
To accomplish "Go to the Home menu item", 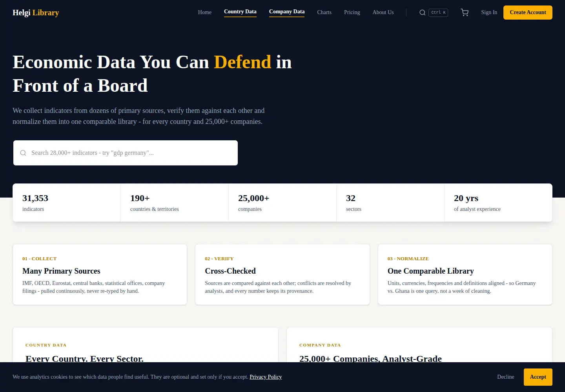I will (204, 13).
